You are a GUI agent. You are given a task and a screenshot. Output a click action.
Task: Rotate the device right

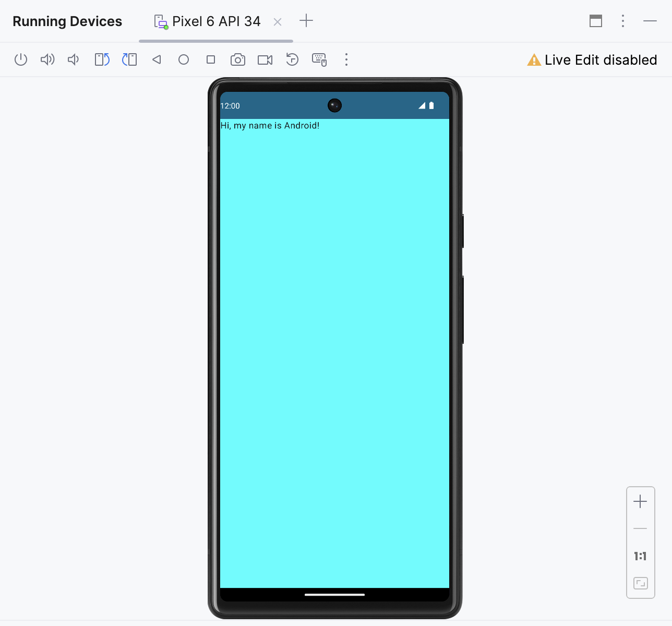[129, 59]
